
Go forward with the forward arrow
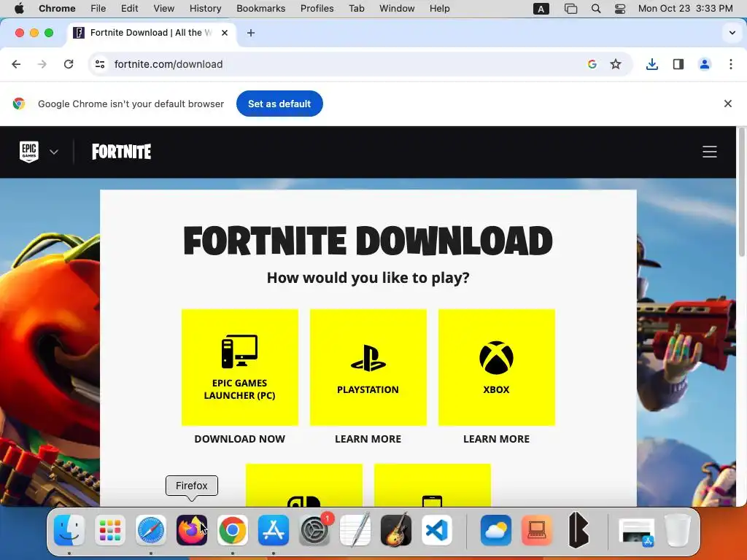click(42, 64)
